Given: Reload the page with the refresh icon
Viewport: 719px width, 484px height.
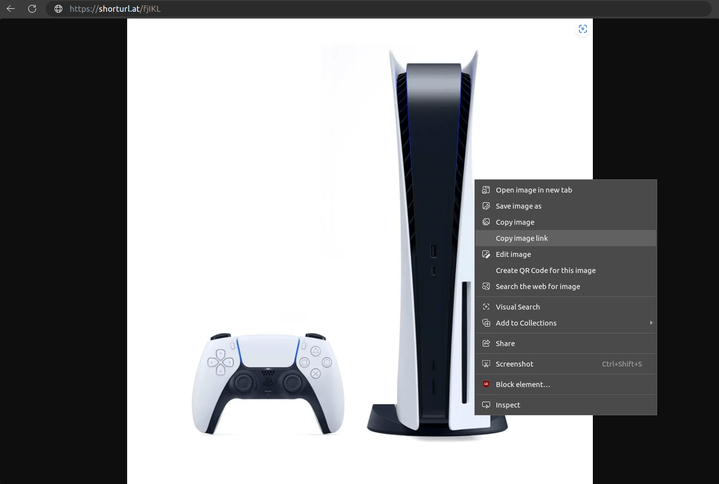Looking at the screenshot, I should point(32,9).
